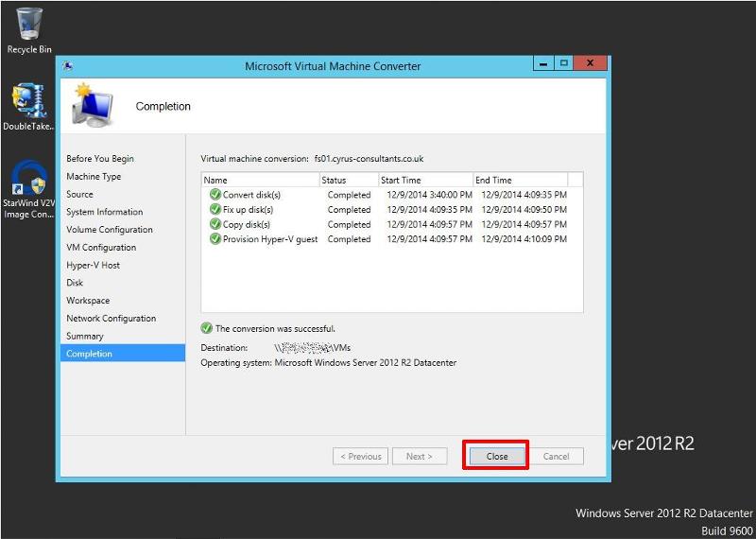The width and height of the screenshot is (756, 539).
Task: Select the Disk step
Action: (75, 283)
